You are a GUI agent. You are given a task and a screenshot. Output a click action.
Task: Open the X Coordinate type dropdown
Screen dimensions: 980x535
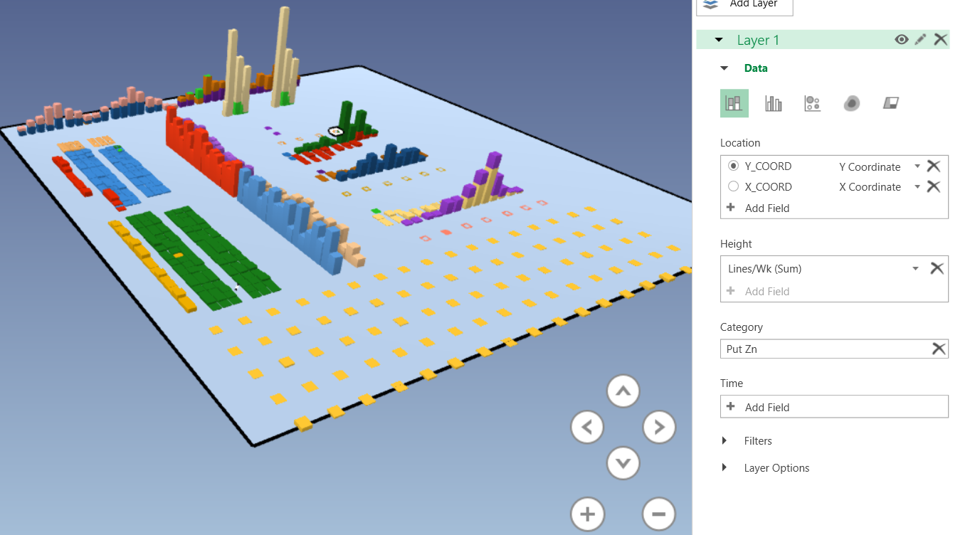(917, 187)
